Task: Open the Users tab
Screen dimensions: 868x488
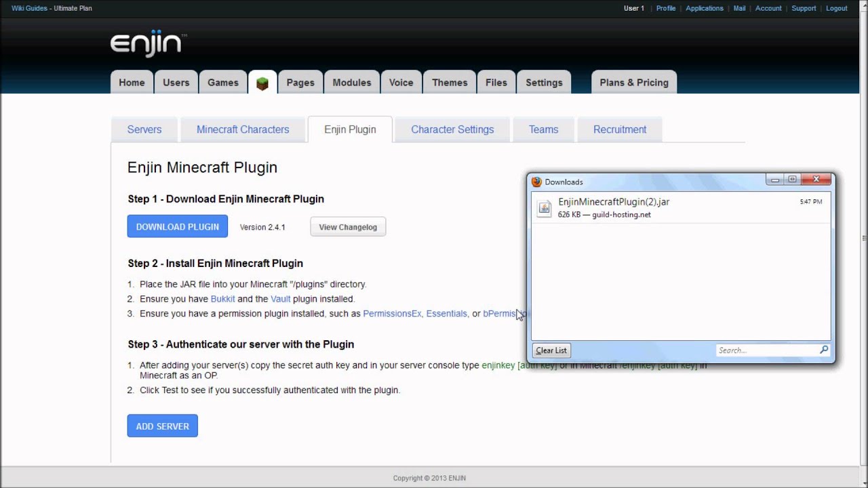Action: pos(176,83)
